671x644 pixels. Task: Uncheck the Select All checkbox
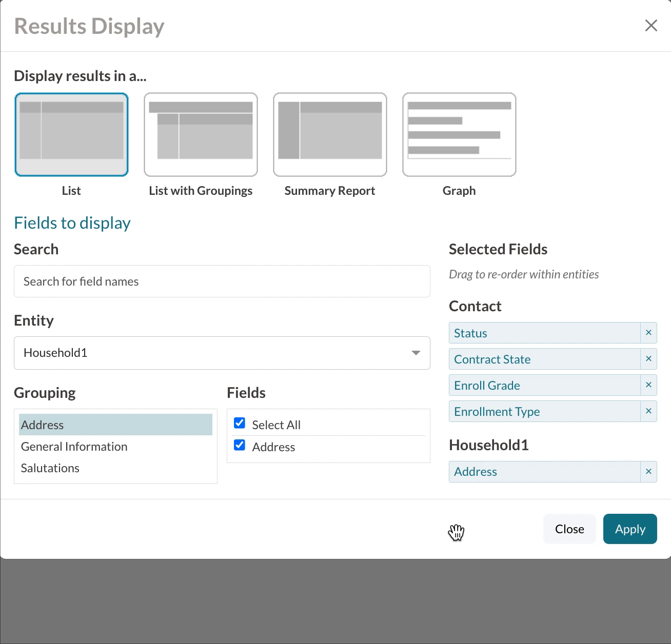240,423
